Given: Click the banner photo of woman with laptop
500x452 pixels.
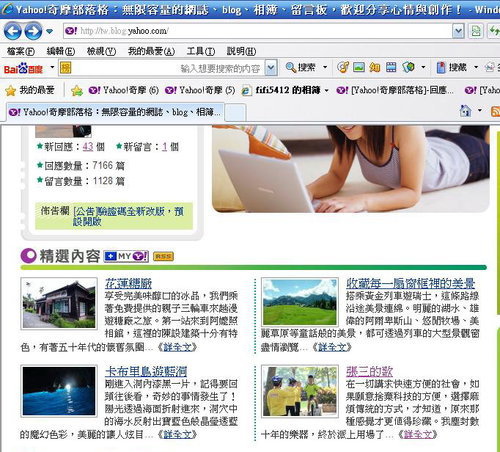Looking at the screenshot, I should click(351, 169).
